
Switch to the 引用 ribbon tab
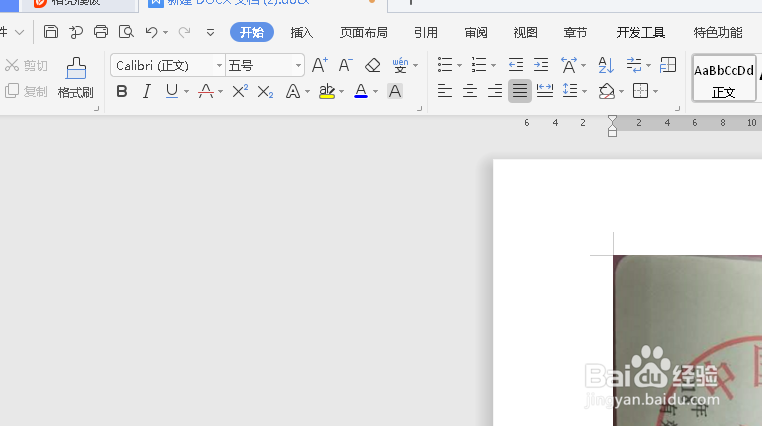pyautogui.click(x=426, y=33)
